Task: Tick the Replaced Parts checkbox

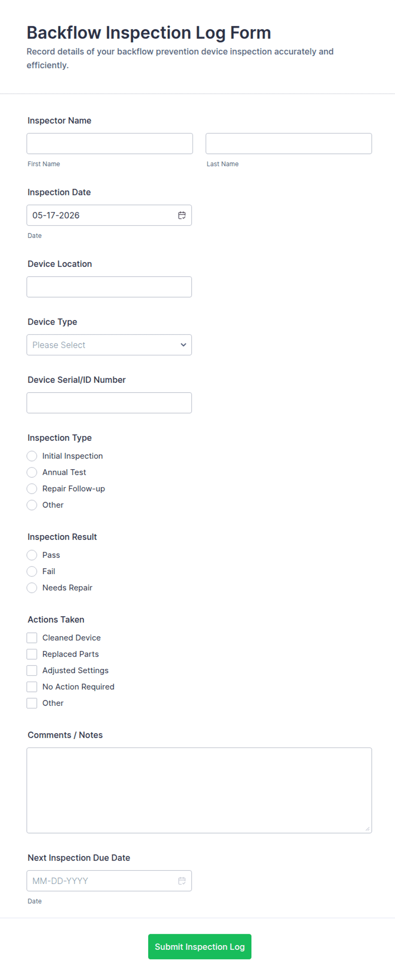Action: click(x=32, y=654)
